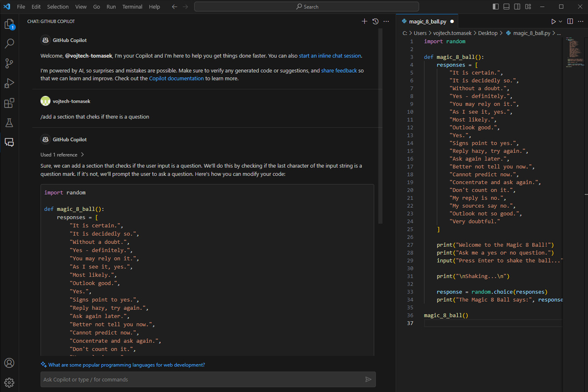Click the GitHub Copilot avatar in the welcome message
Image resolution: width=588 pixels, height=392 pixels.
coord(45,40)
